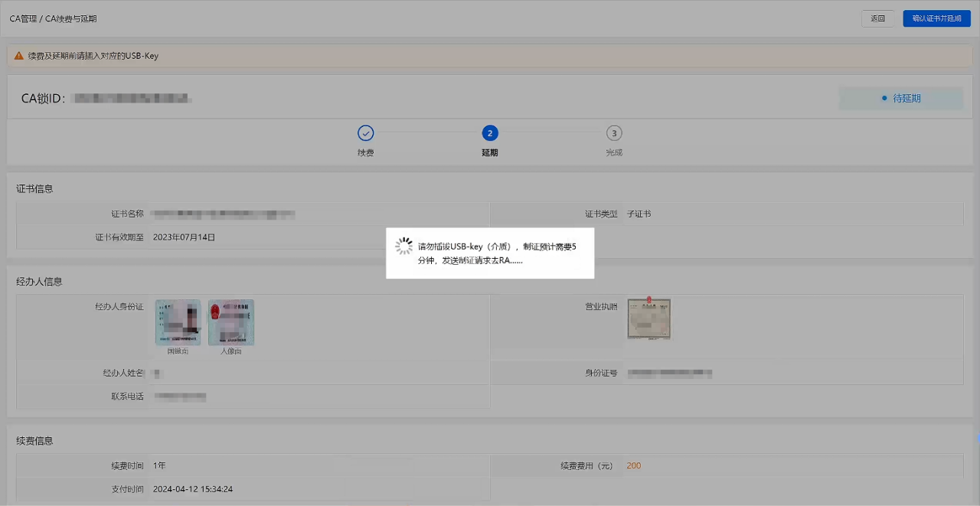This screenshot has height=506, width=980.
Task: Click the step 2 circle for 延期
Action: 490,133
